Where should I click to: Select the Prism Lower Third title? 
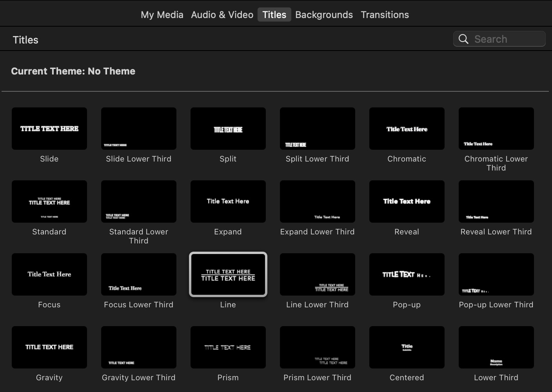317,347
